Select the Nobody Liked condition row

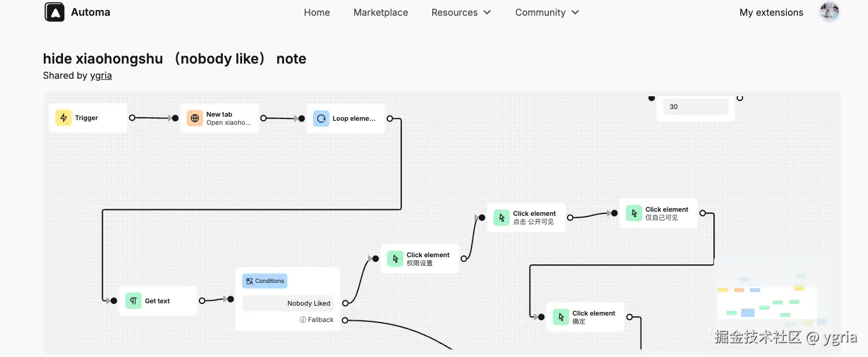(288, 303)
